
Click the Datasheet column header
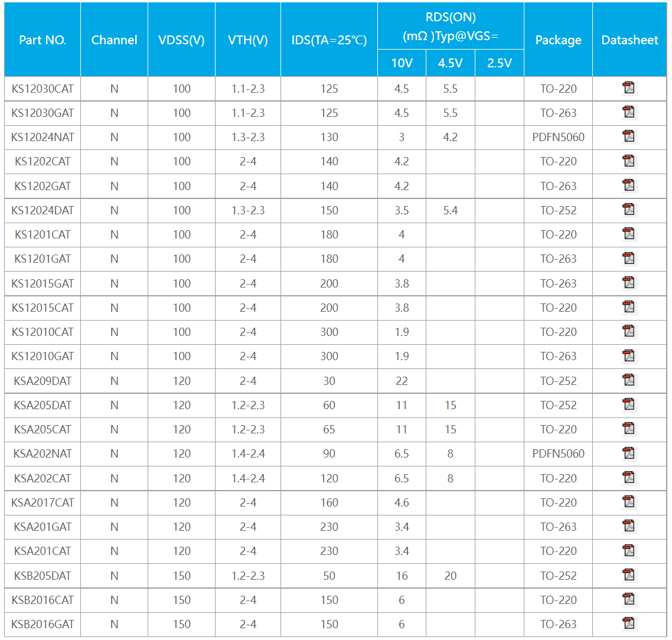click(629, 40)
